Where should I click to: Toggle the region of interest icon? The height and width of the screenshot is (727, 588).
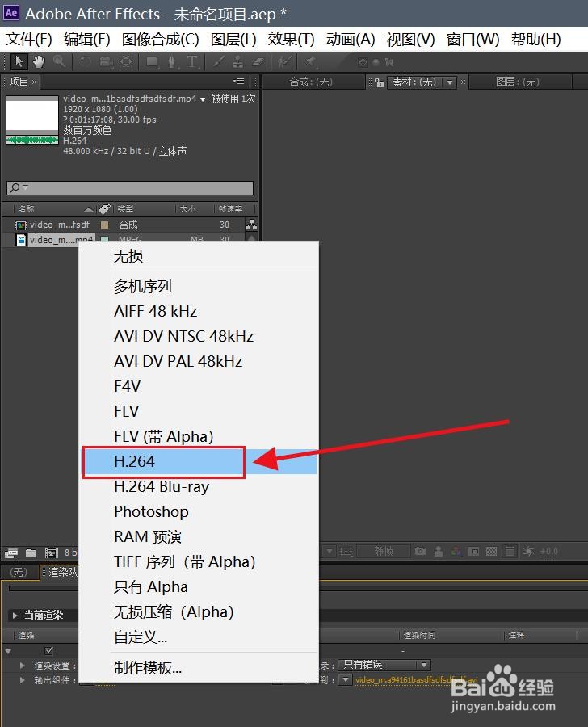(x=474, y=551)
